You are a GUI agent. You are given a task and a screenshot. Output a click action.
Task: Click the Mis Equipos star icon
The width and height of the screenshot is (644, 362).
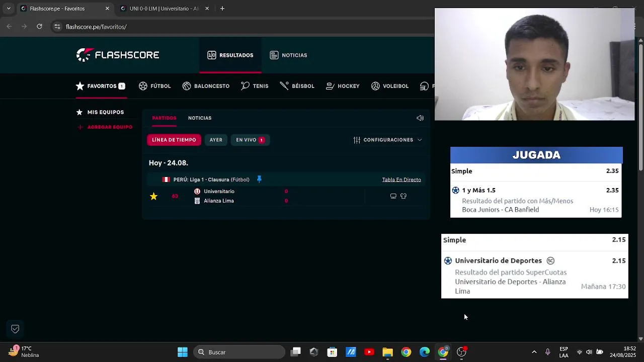pyautogui.click(x=79, y=112)
